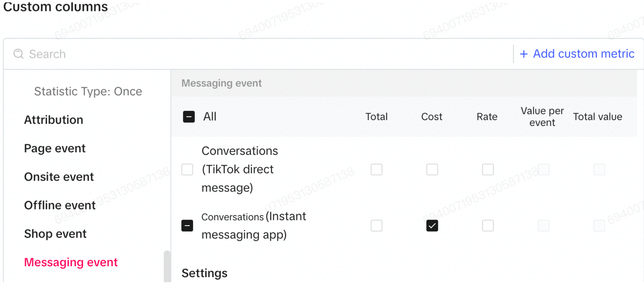Enable Total for TikTok direct message conversations
The height and width of the screenshot is (304, 644).
[x=376, y=169]
